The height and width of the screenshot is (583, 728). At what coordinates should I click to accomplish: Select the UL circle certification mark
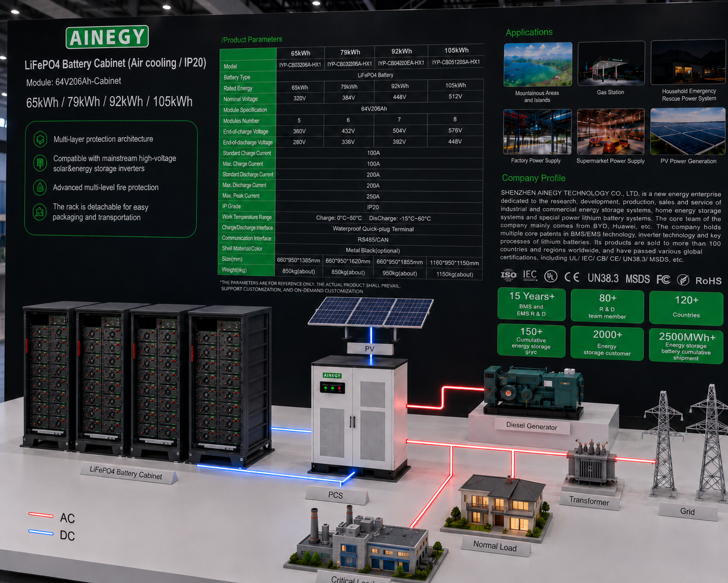[550, 276]
